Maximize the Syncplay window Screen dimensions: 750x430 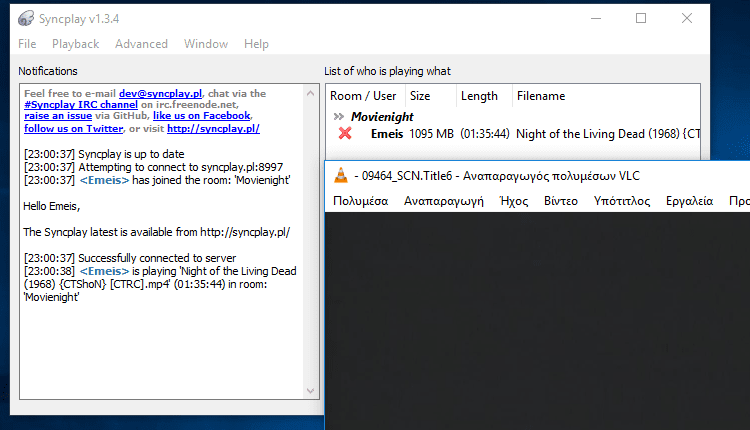641,18
